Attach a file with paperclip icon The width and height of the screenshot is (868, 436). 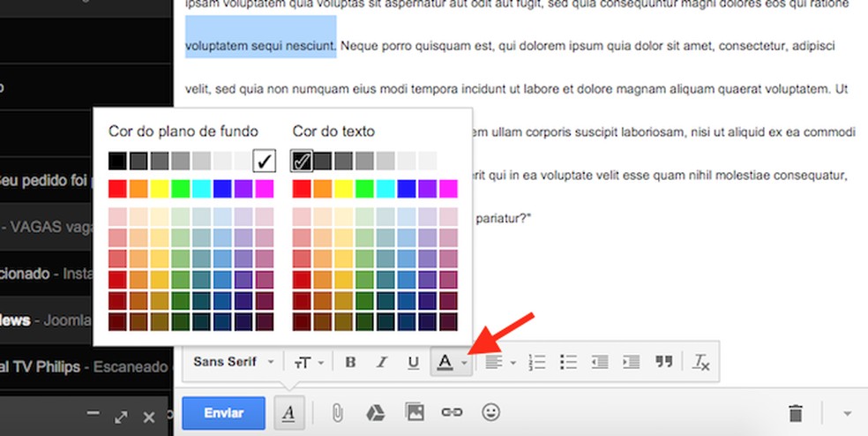point(337,413)
